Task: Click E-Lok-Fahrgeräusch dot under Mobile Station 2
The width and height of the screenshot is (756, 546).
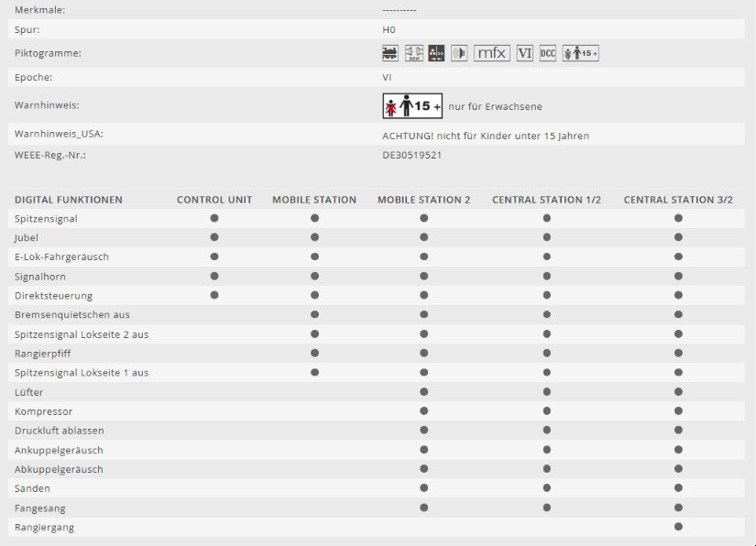Action: point(423,257)
